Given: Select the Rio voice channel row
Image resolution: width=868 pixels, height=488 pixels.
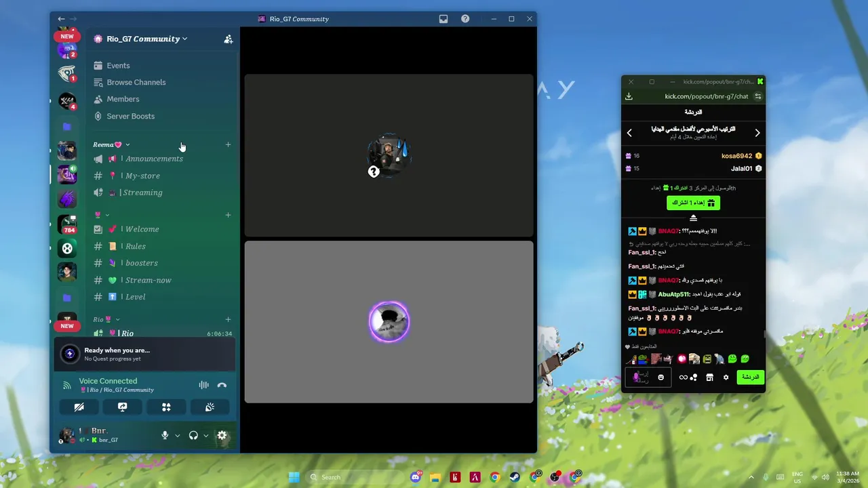Looking at the screenshot, I should pos(163,333).
